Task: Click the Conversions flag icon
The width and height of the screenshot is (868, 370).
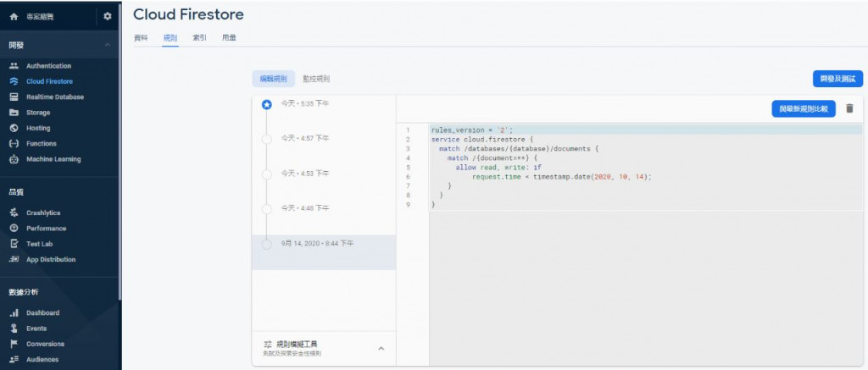Action: pos(14,344)
